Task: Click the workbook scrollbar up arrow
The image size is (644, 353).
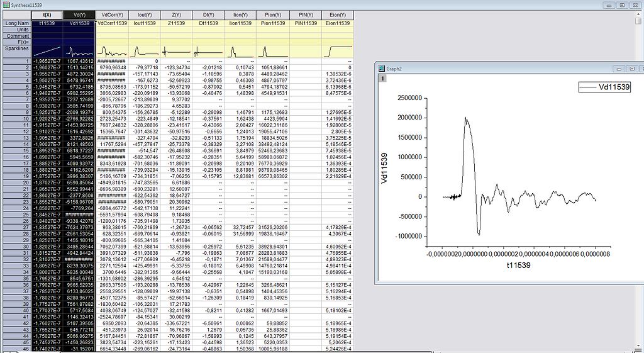Action: coord(640,14)
